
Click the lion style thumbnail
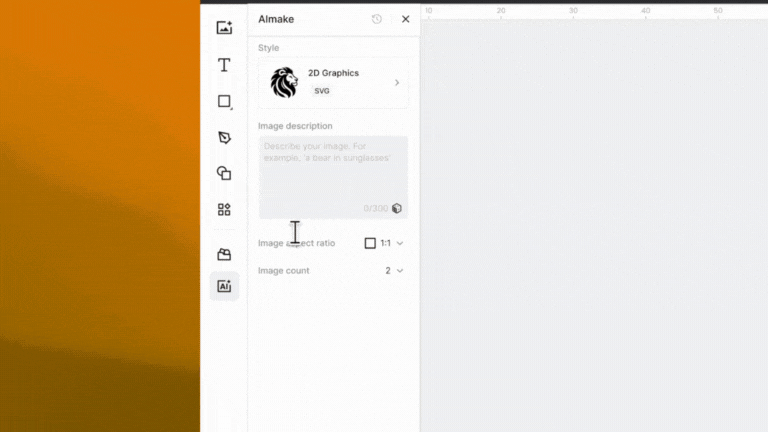[284, 83]
